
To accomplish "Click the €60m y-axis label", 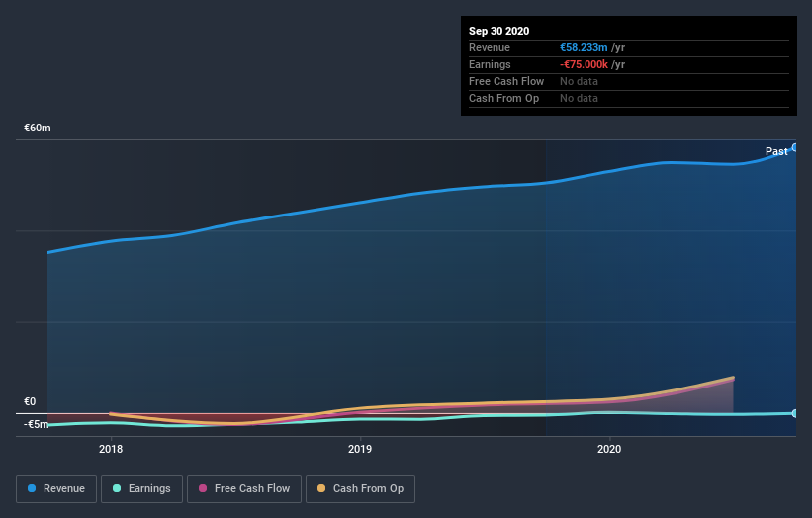I will pyautogui.click(x=38, y=128).
